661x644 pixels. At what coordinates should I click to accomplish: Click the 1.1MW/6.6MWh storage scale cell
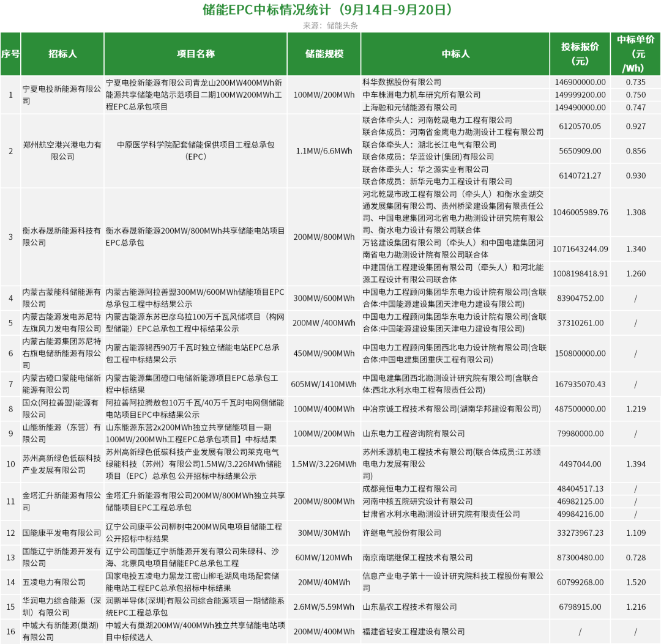[324, 150]
